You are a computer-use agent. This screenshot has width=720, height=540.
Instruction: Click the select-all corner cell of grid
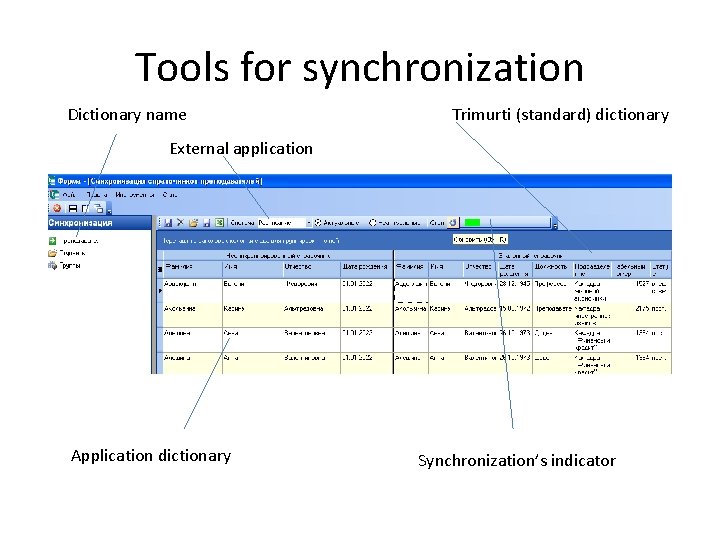coord(160,269)
